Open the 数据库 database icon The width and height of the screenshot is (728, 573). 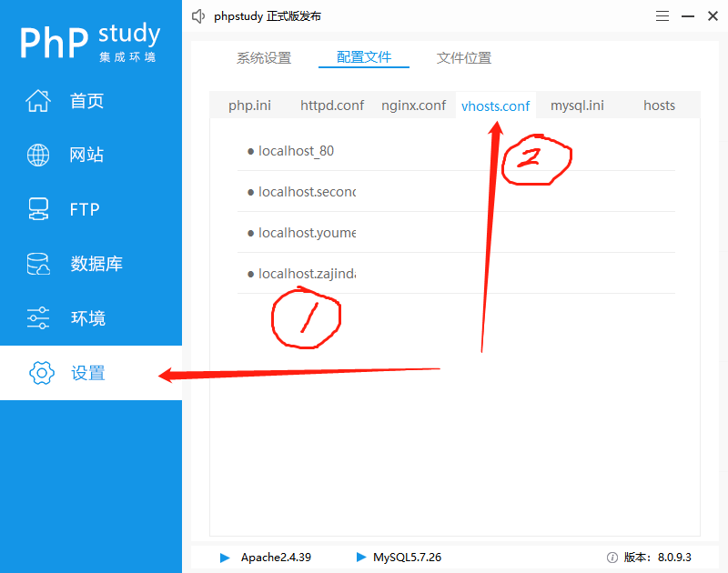coord(38,264)
